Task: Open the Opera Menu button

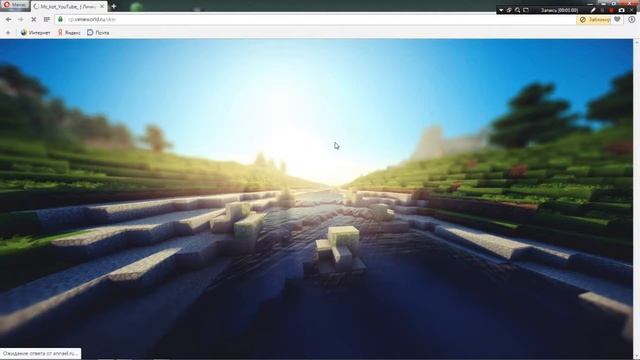Action: coord(15,5)
